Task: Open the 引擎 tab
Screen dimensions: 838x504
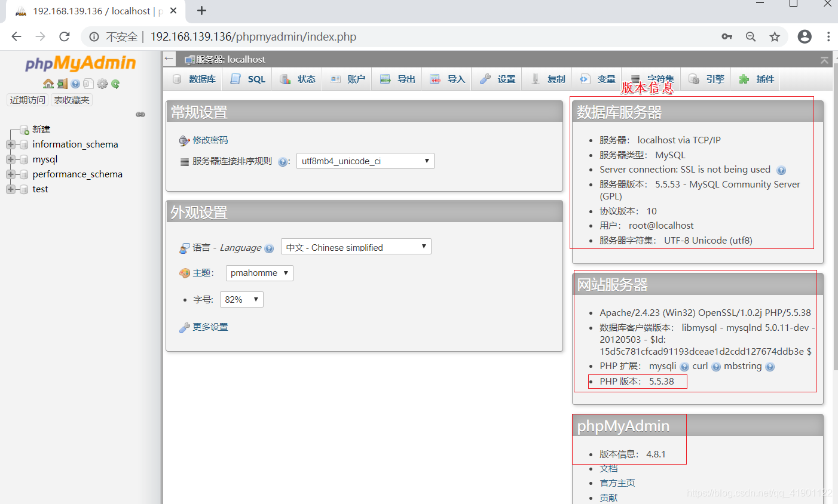Action: pos(707,79)
